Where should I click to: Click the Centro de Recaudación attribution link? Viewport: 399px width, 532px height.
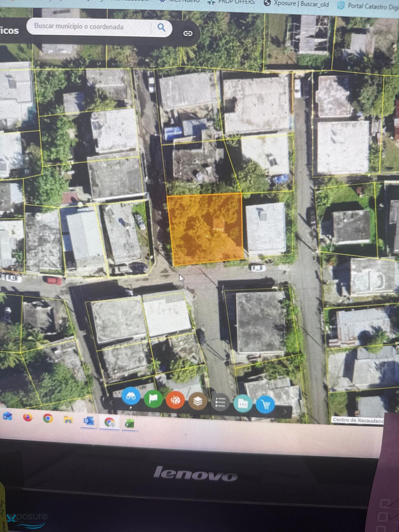[358, 420]
